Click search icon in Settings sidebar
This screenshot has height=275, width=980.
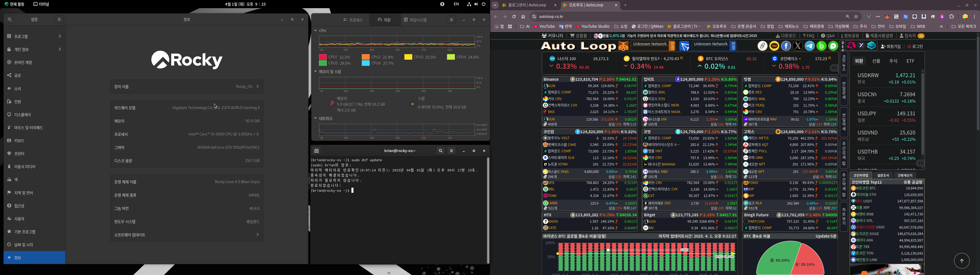9,19
